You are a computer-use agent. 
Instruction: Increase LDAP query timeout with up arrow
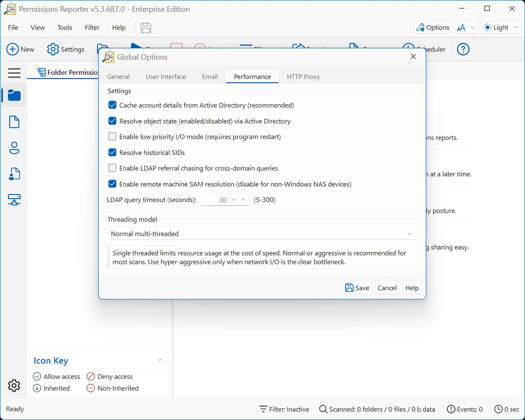(x=243, y=200)
